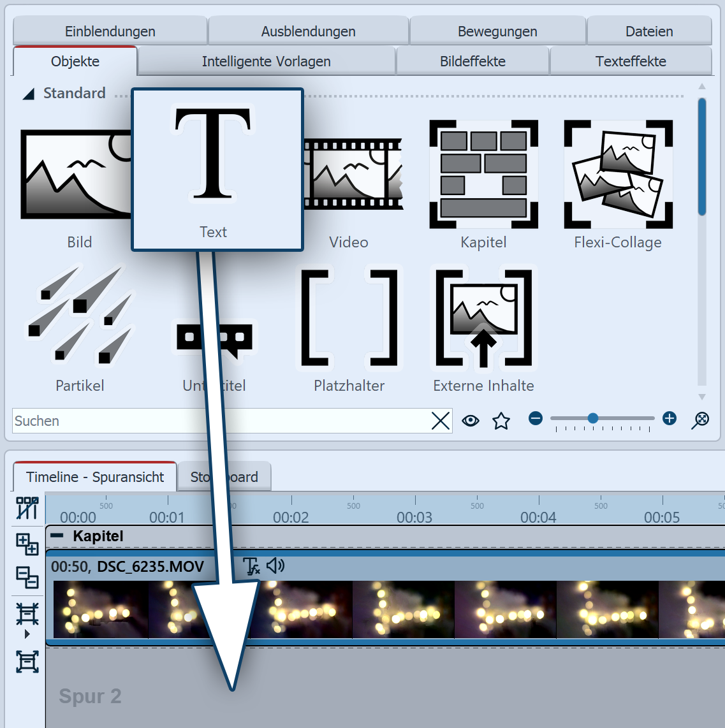Insert the Externe Inhalte object

[483, 319]
